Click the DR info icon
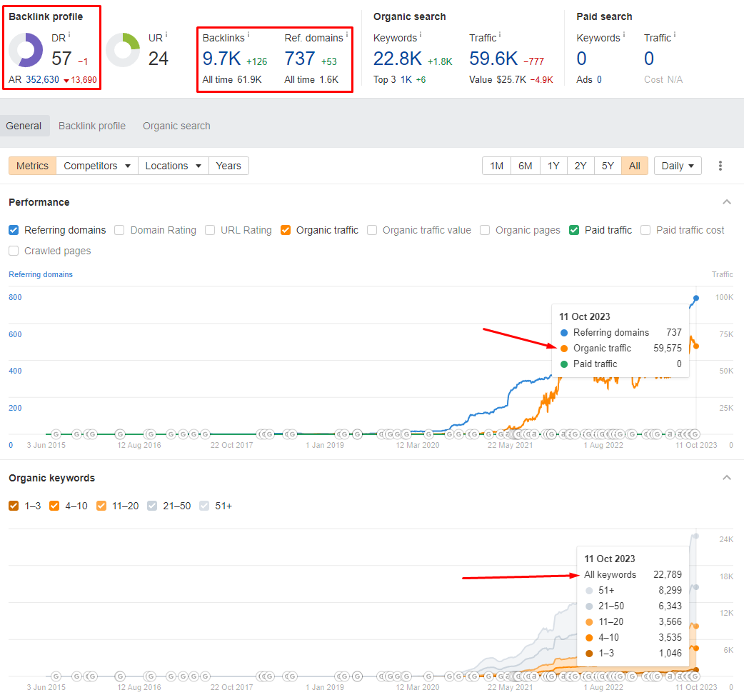Image resolution: width=744 pixels, height=700 pixels. pyautogui.click(x=69, y=35)
